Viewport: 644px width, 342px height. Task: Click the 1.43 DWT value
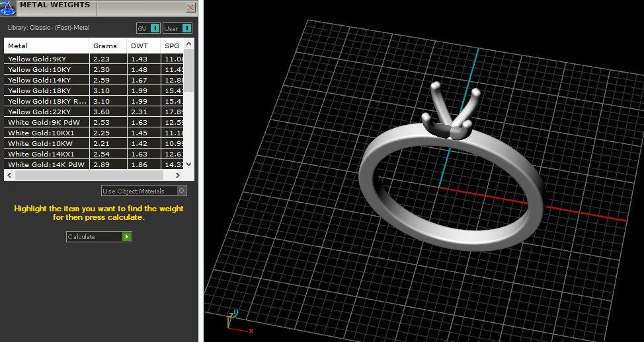point(140,59)
